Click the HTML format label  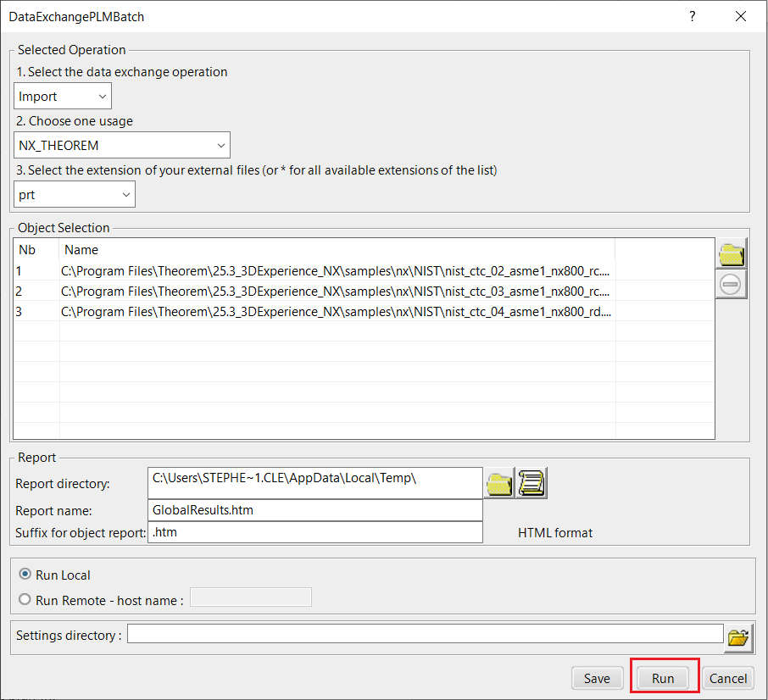point(555,532)
